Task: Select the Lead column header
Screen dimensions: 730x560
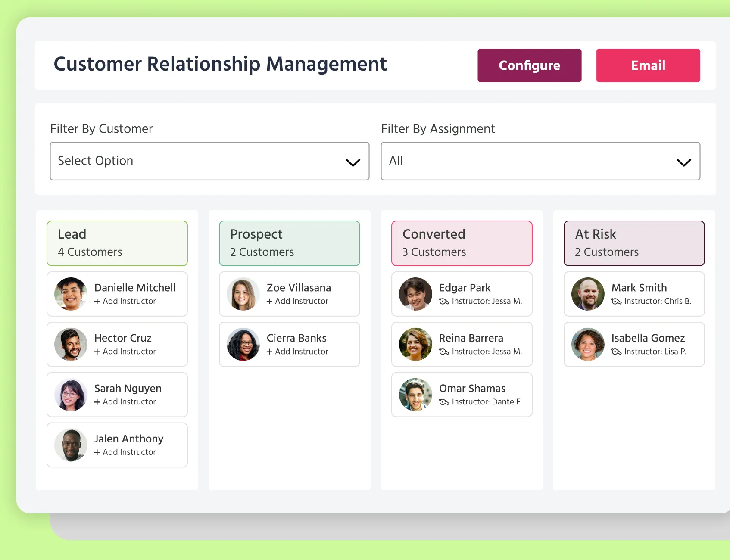Action: coord(117,243)
